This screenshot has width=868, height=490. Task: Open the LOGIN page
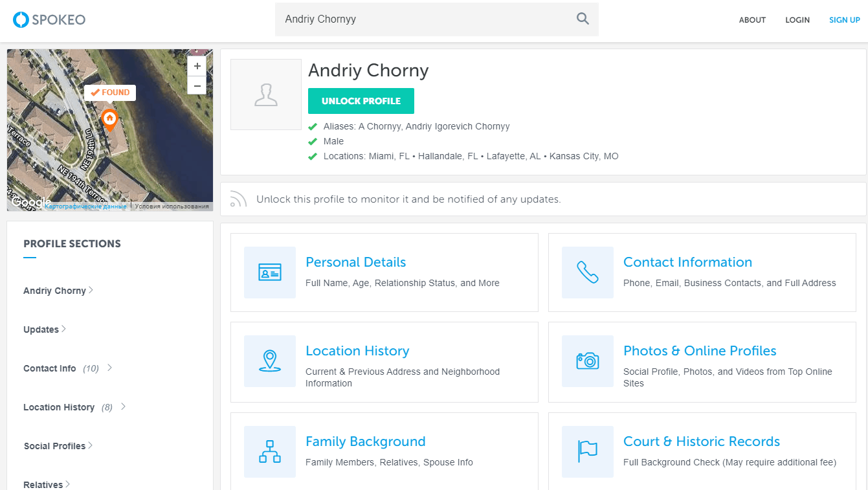[x=797, y=20]
